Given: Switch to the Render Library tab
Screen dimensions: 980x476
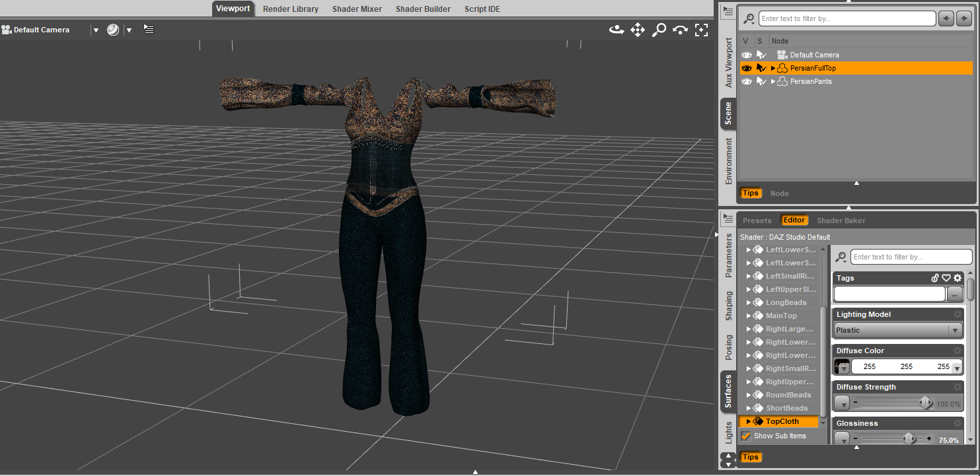Looking at the screenshot, I should click(290, 9).
